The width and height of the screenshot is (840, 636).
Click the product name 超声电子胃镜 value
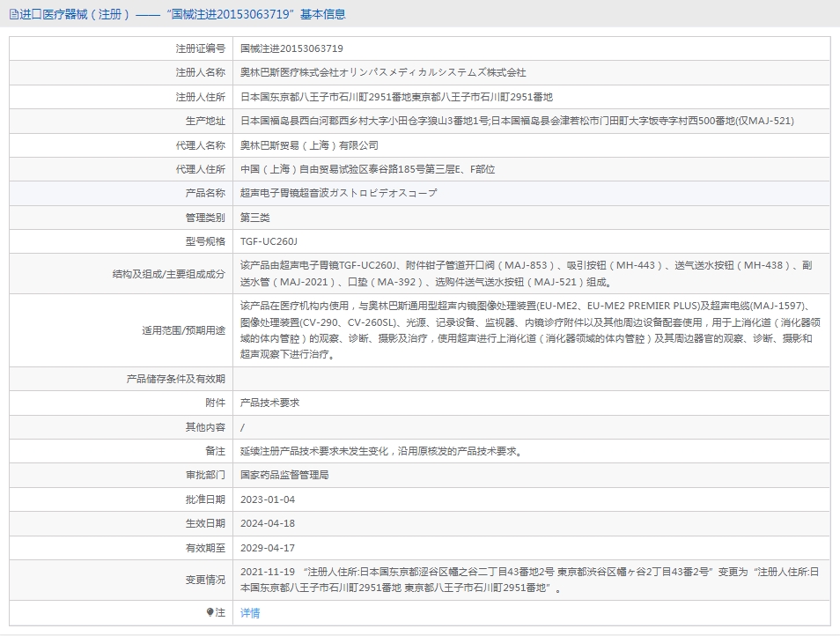coord(338,193)
